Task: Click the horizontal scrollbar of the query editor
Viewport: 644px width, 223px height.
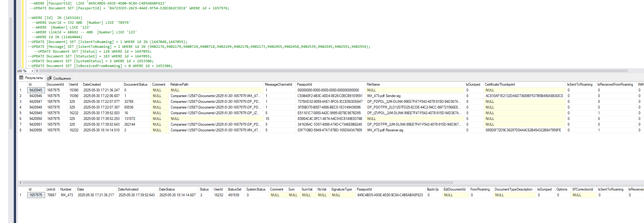Action: pyautogui.click(x=330, y=71)
